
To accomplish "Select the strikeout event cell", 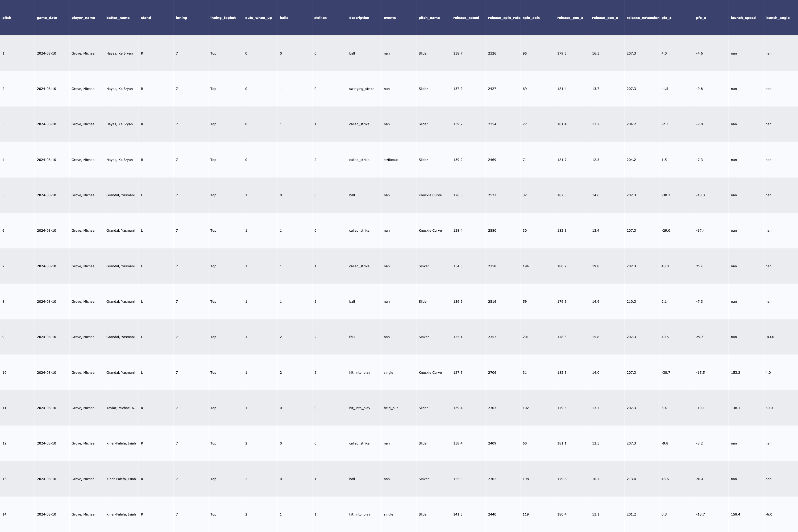I will tap(390, 160).
